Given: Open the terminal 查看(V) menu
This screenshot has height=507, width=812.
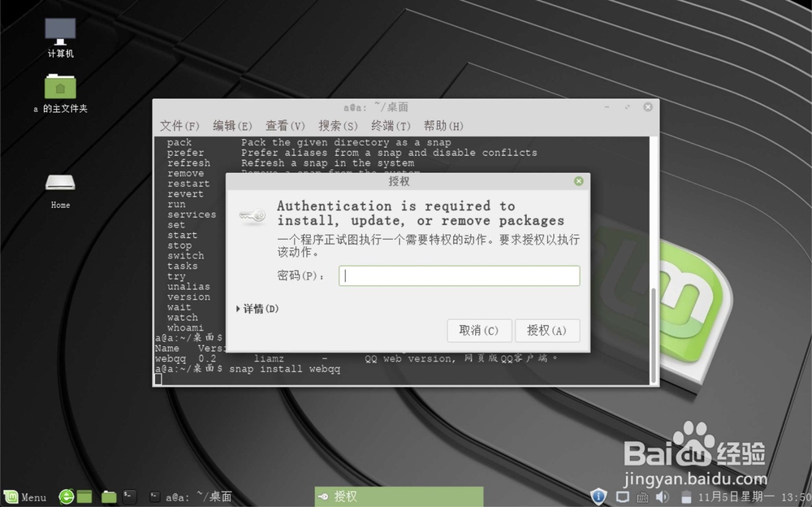Looking at the screenshot, I should [x=285, y=125].
